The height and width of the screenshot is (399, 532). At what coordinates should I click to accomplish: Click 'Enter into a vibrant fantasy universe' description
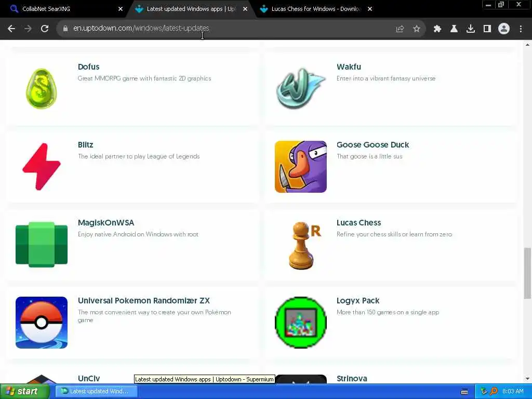[x=386, y=78]
